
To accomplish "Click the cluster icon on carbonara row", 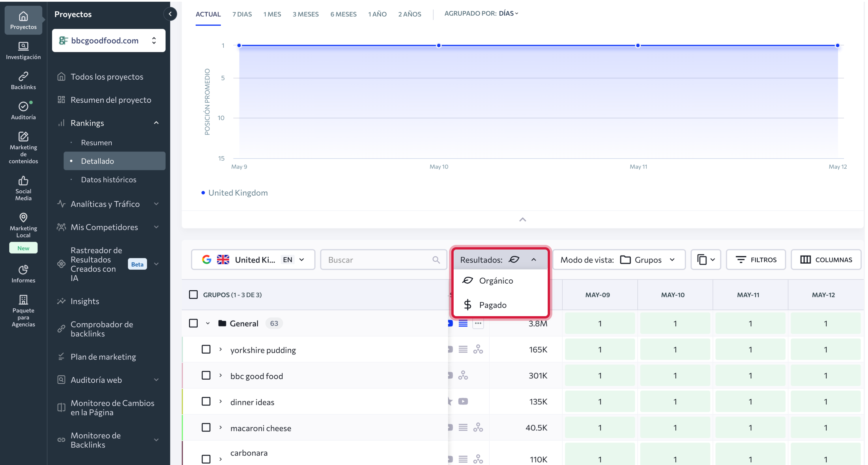I will pos(478,459).
